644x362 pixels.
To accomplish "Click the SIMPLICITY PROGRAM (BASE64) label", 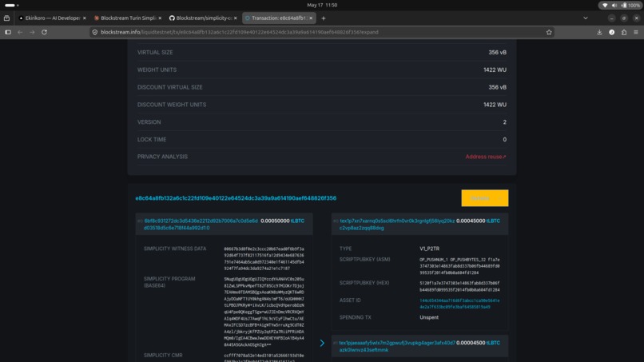I will (169, 282).
